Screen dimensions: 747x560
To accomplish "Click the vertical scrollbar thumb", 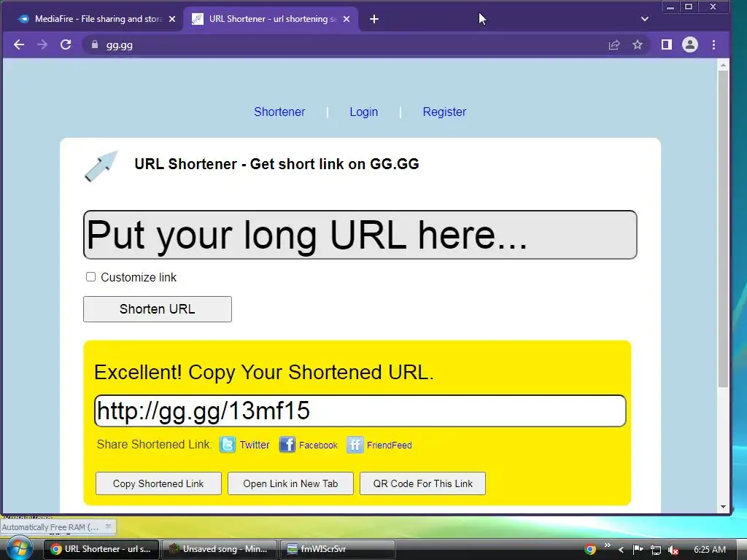I will coord(723,228).
